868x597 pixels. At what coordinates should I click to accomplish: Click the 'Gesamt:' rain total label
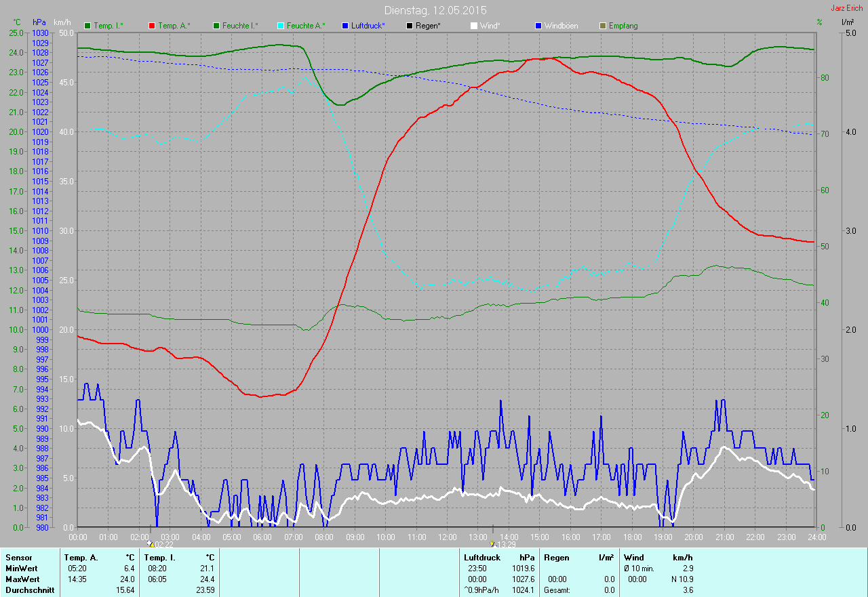pyautogui.click(x=557, y=590)
